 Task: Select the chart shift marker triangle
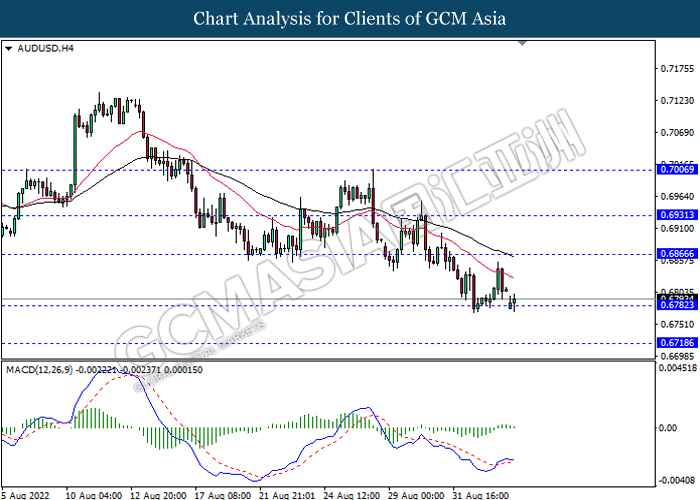point(522,43)
